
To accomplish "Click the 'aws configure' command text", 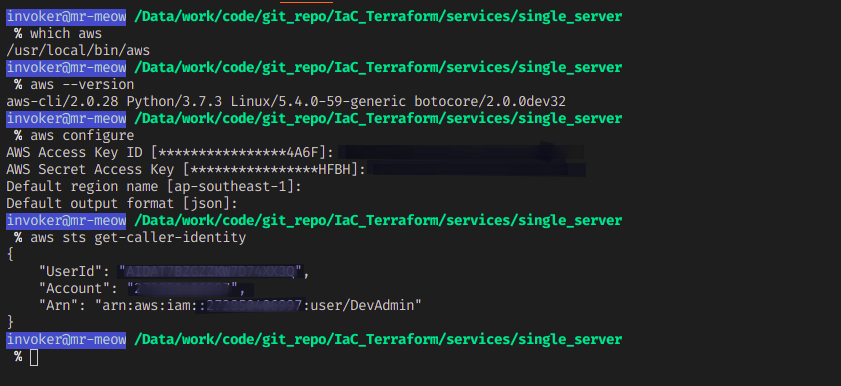I will [82, 136].
